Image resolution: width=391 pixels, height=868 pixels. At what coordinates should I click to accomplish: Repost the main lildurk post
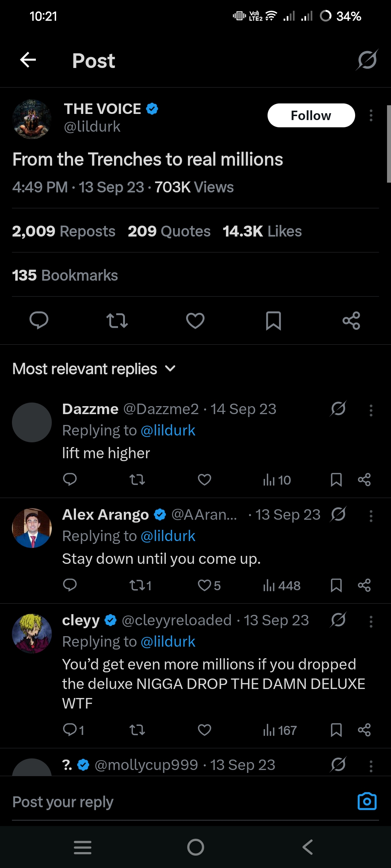click(117, 320)
